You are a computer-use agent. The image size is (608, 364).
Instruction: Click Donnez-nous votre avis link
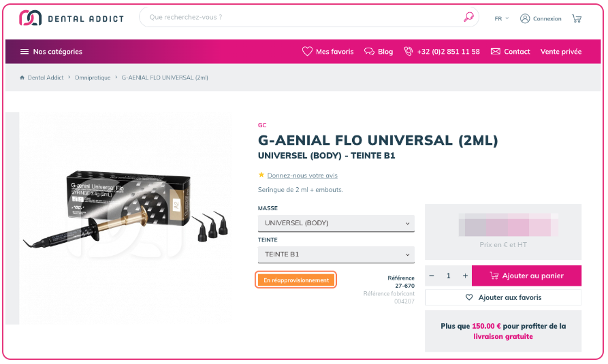click(302, 176)
